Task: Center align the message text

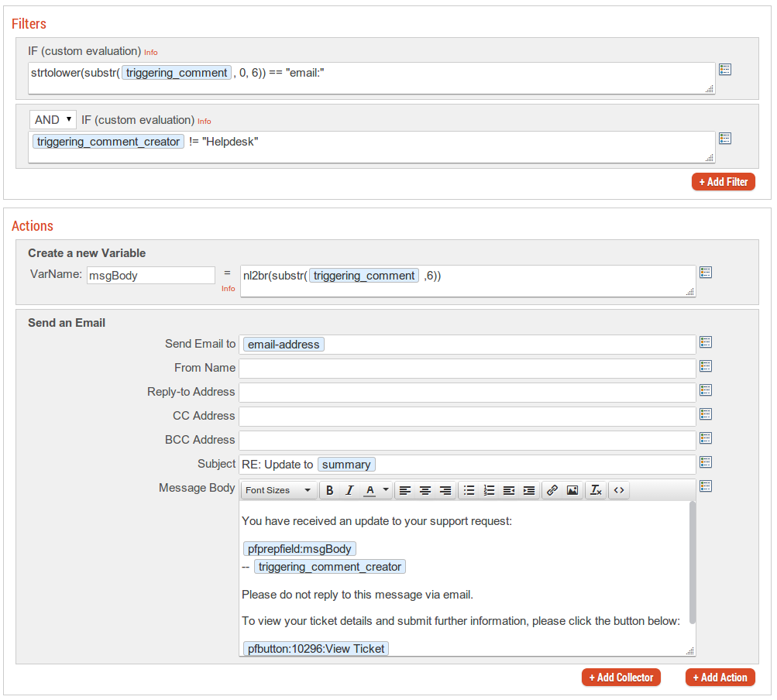Action: click(x=425, y=490)
